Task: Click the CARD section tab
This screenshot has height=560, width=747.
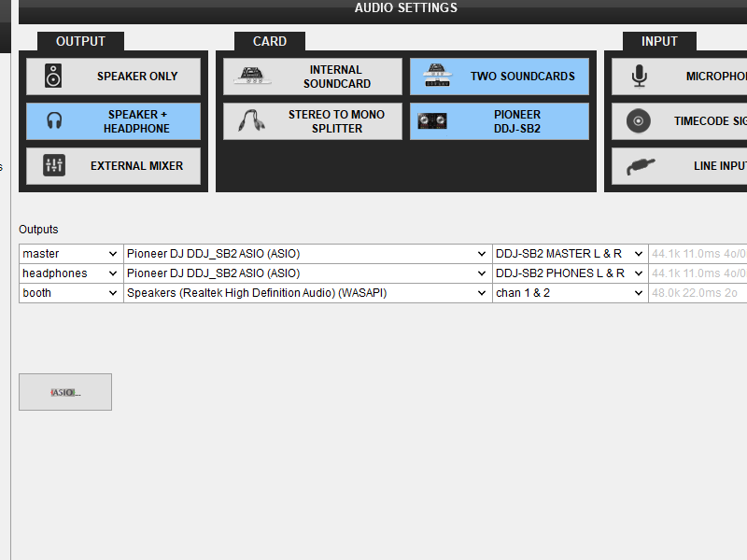Action: coord(270,41)
